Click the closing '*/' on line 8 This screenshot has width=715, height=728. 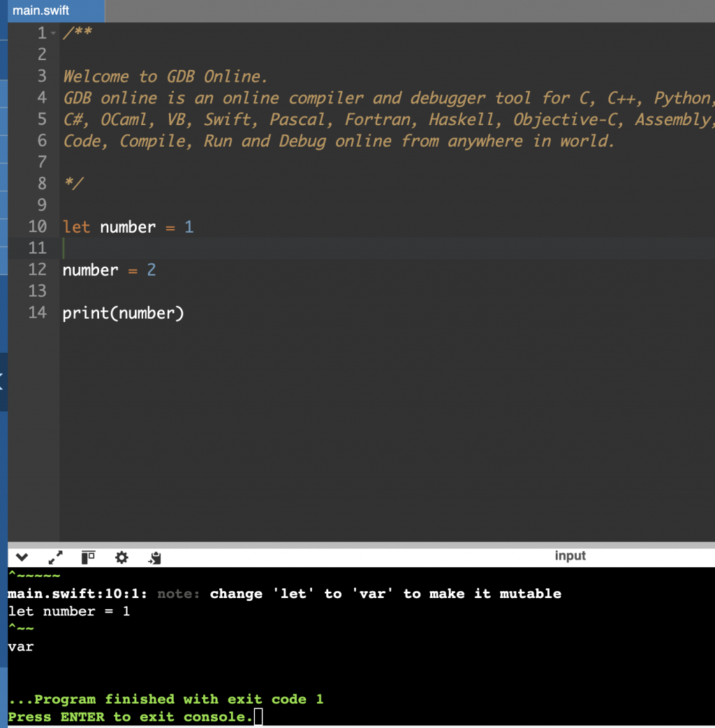(x=73, y=184)
